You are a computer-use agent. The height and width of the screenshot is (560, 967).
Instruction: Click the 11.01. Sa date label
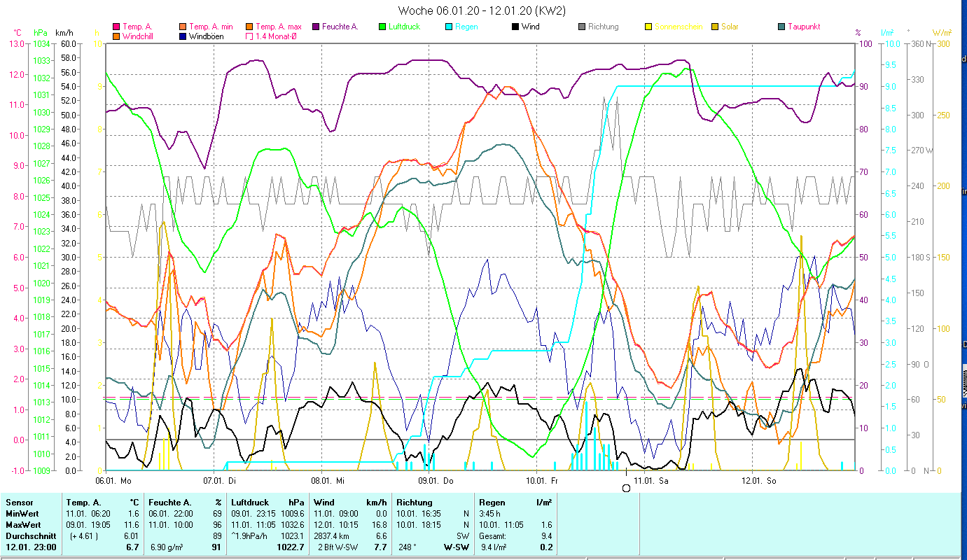point(651,481)
